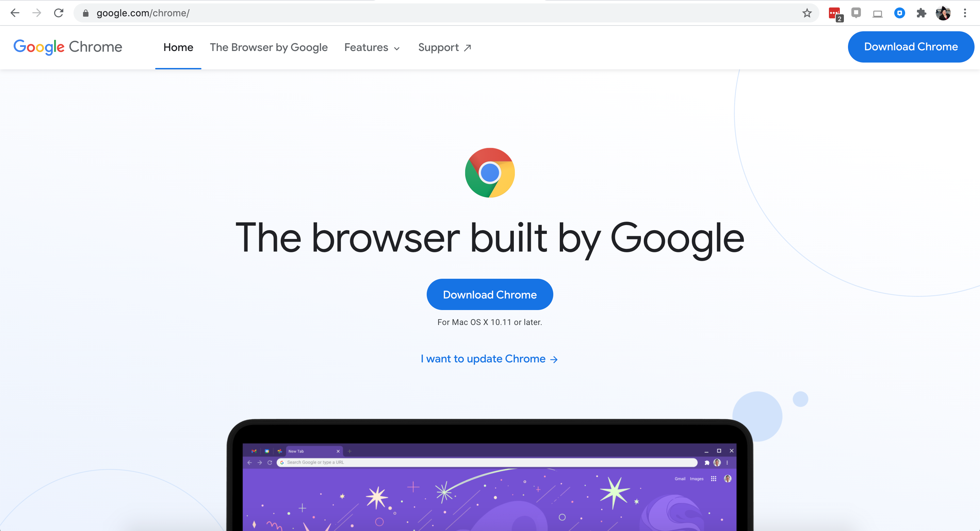Viewport: 980px width, 531px height.
Task: Click the address bar input field
Action: [x=445, y=13]
